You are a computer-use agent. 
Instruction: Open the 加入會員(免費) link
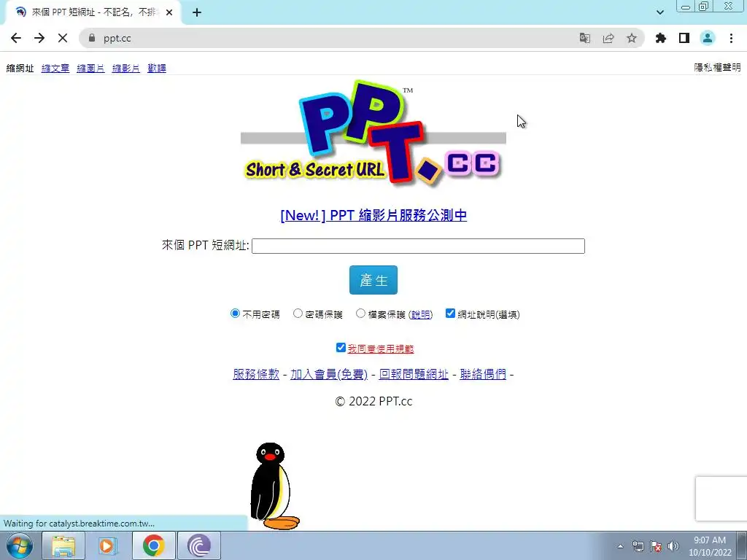329,374
